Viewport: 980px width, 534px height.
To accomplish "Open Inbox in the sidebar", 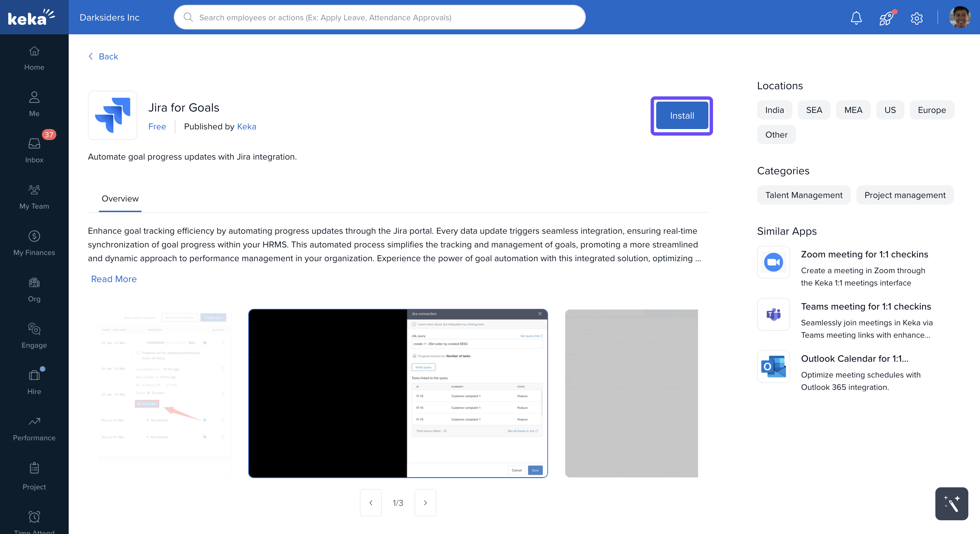I will [34, 150].
